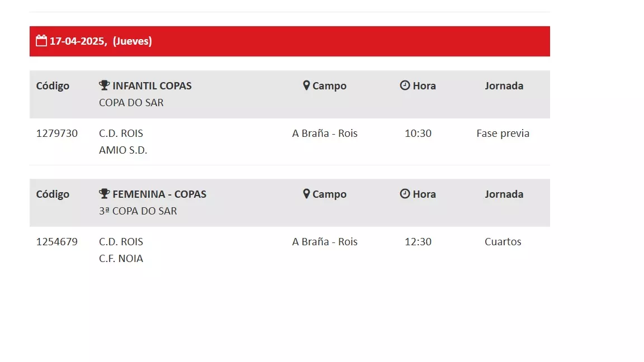Click the clock icon in the first Hora header
The width and height of the screenshot is (644, 362).
pos(405,85)
